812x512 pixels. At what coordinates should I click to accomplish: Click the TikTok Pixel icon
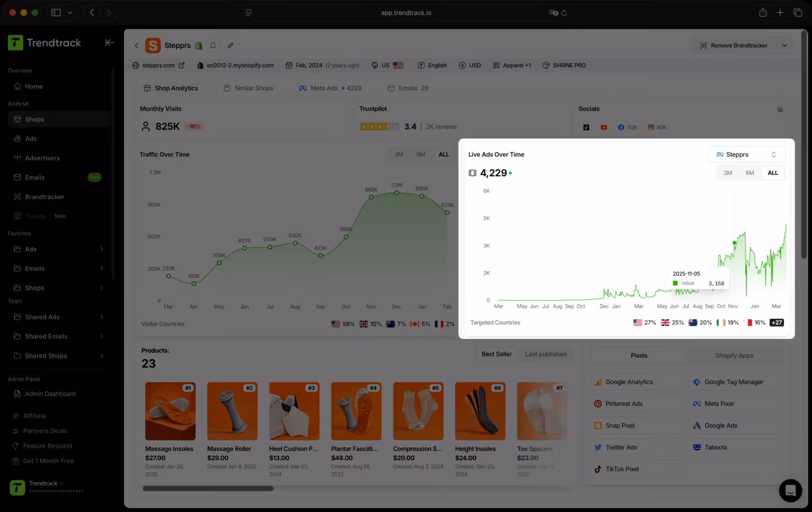point(597,469)
